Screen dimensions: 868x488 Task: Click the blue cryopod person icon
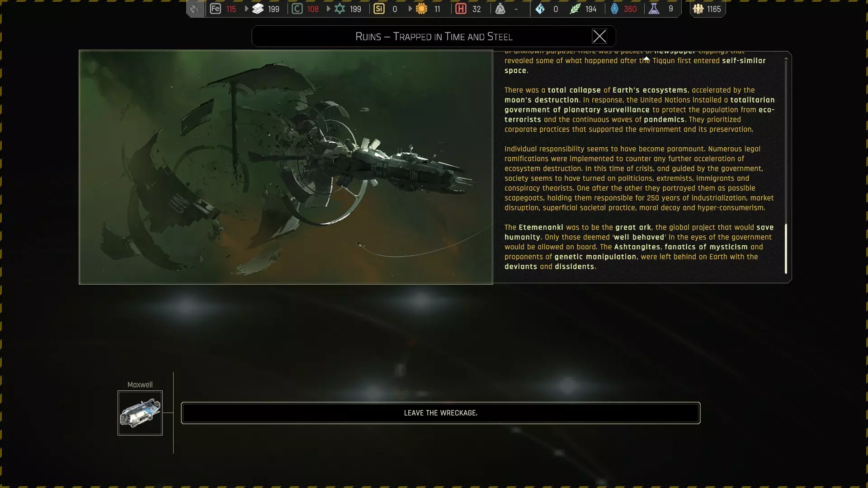tap(614, 9)
